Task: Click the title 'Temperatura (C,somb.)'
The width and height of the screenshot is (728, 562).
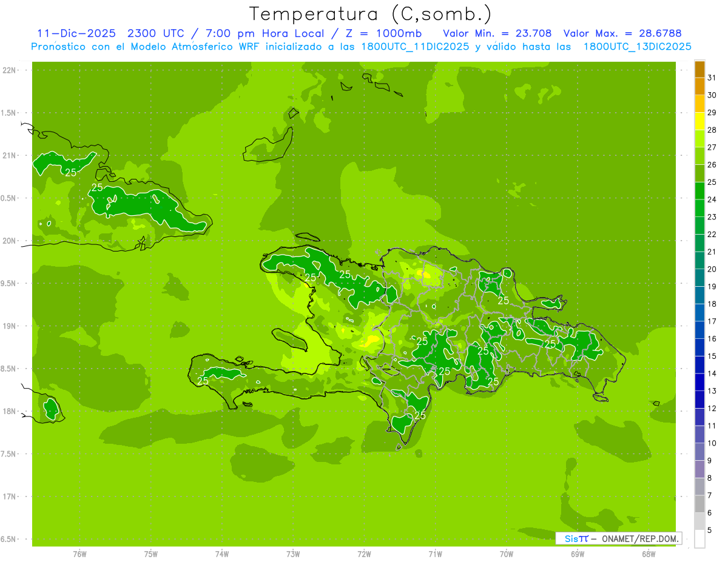Action: [x=370, y=14]
